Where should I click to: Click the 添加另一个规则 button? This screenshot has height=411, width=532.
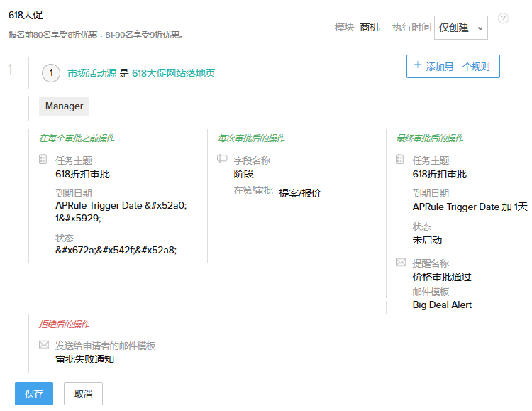pyautogui.click(x=453, y=67)
